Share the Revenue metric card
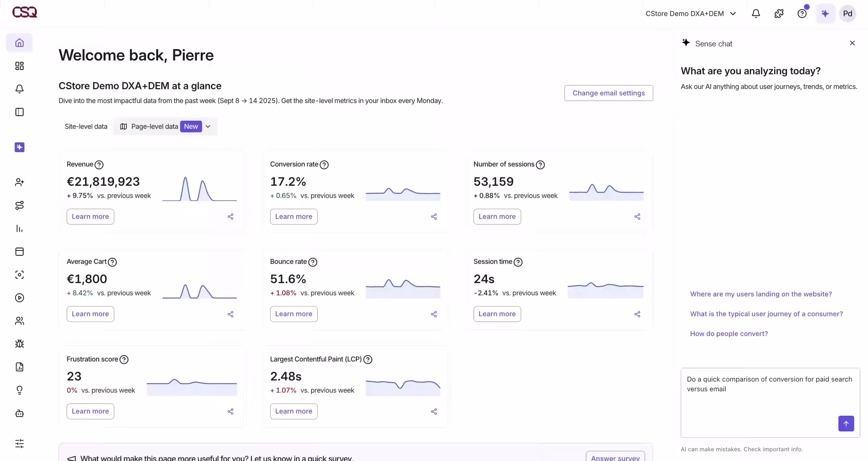868x461 pixels. tap(231, 217)
